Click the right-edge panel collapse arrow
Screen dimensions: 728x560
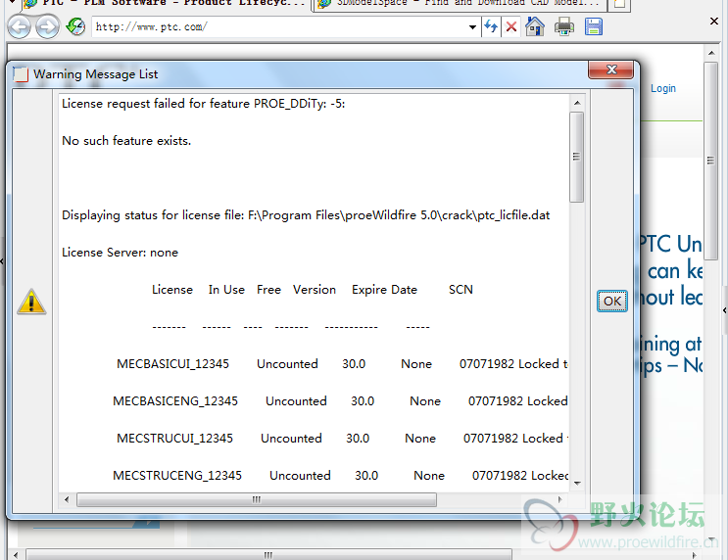pos(724,310)
